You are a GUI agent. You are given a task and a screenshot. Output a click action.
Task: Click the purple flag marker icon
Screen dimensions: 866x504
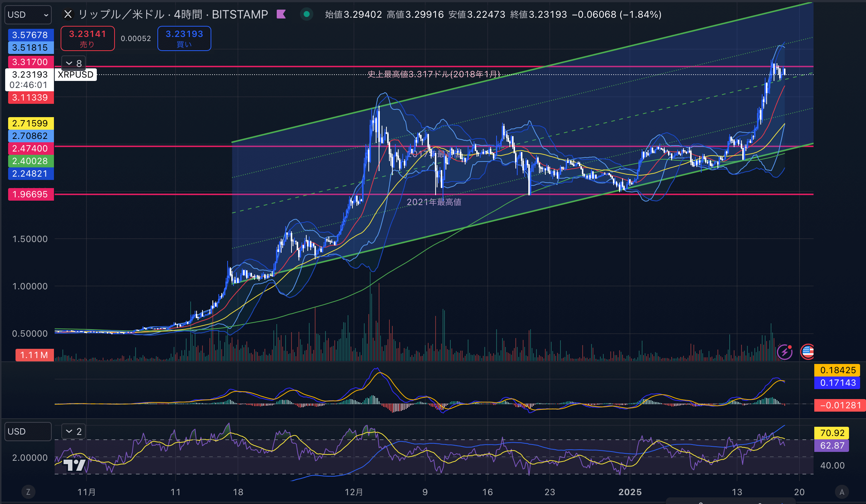pyautogui.click(x=281, y=14)
